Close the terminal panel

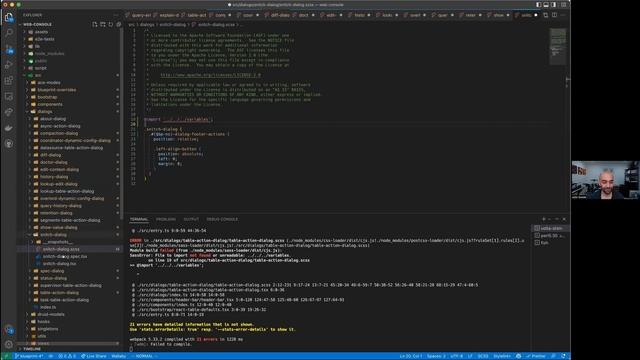click(564, 219)
